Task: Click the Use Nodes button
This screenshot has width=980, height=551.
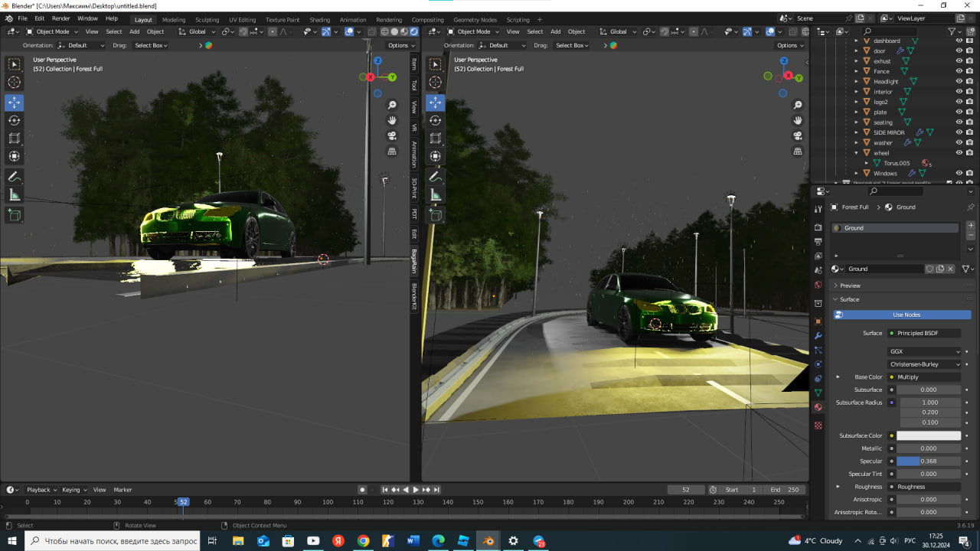Action: pyautogui.click(x=906, y=315)
